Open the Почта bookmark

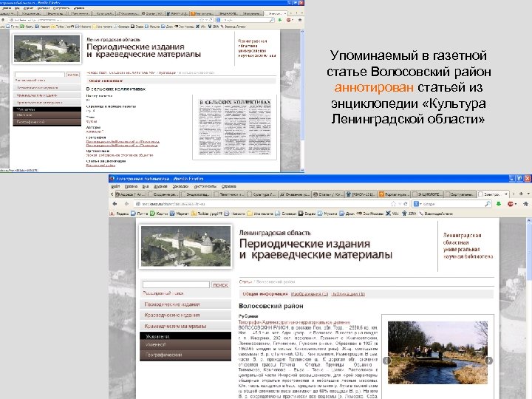click(140, 214)
